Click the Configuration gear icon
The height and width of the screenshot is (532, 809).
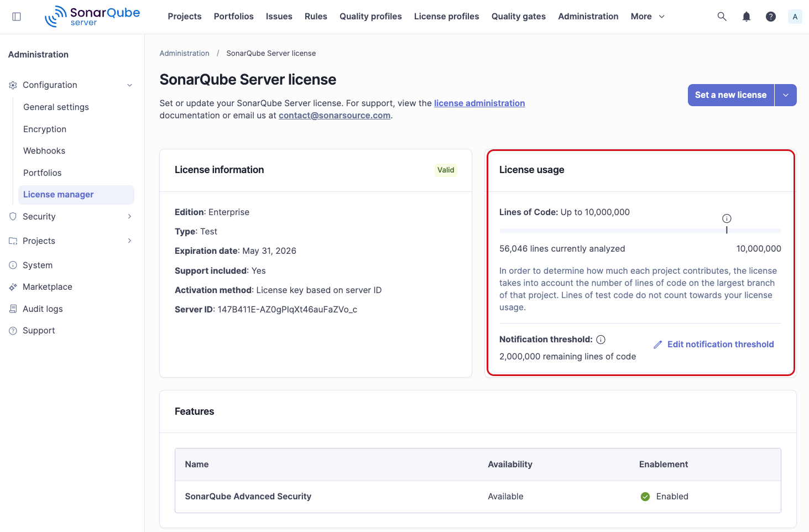(x=13, y=85)
